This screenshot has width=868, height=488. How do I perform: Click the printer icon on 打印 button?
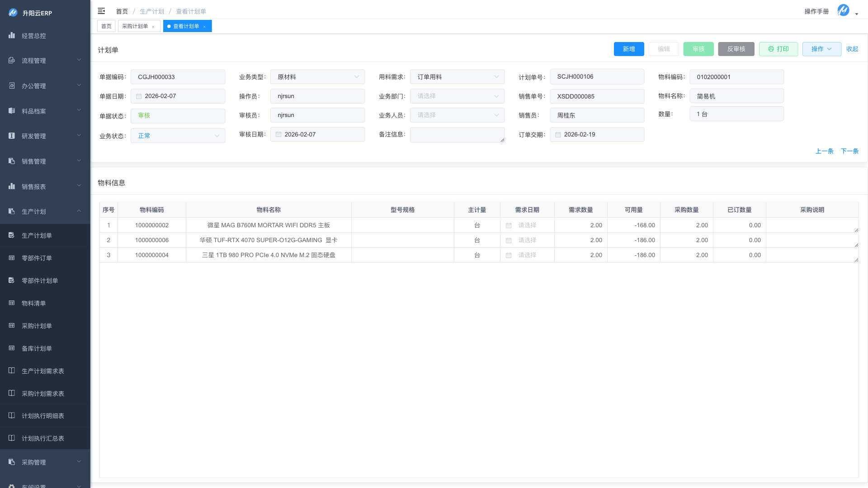click(x=771, y=49)
